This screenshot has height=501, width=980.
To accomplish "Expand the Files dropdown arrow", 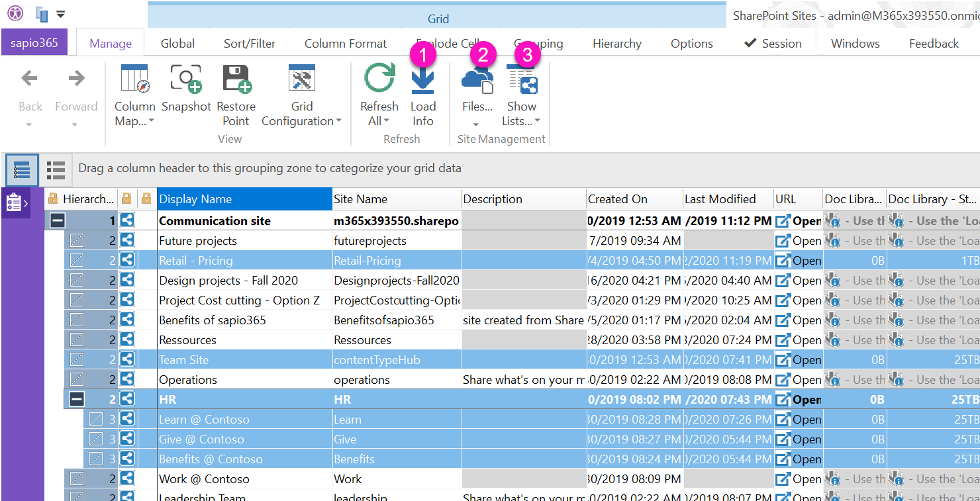I will [476, 124].
